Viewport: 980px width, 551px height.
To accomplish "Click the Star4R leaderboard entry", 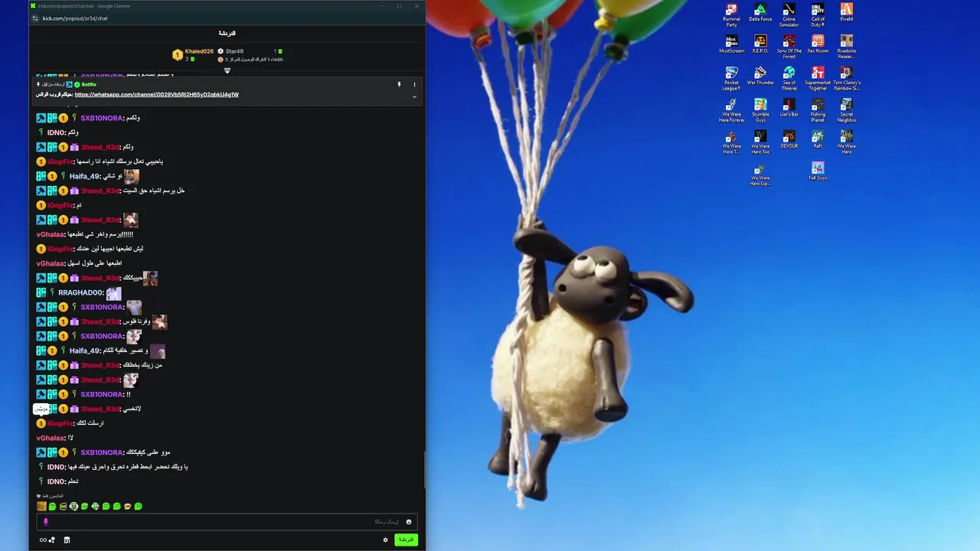I will coord(234,51).
